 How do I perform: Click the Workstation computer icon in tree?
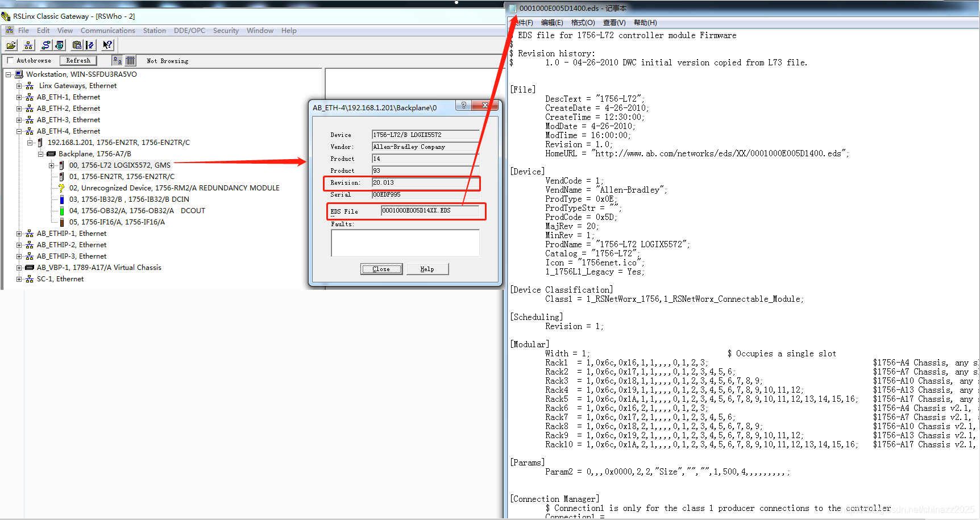click(19, 74)
